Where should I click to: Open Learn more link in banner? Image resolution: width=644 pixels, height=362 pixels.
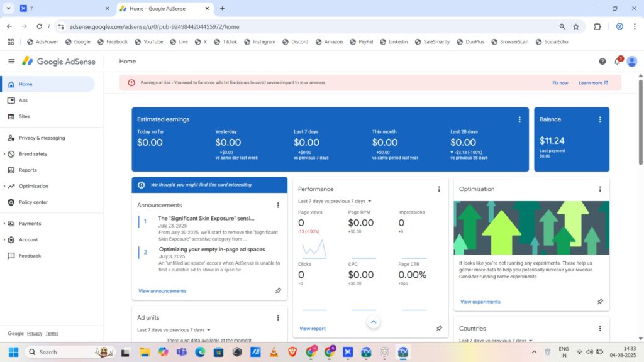click(x=593, y=83)
